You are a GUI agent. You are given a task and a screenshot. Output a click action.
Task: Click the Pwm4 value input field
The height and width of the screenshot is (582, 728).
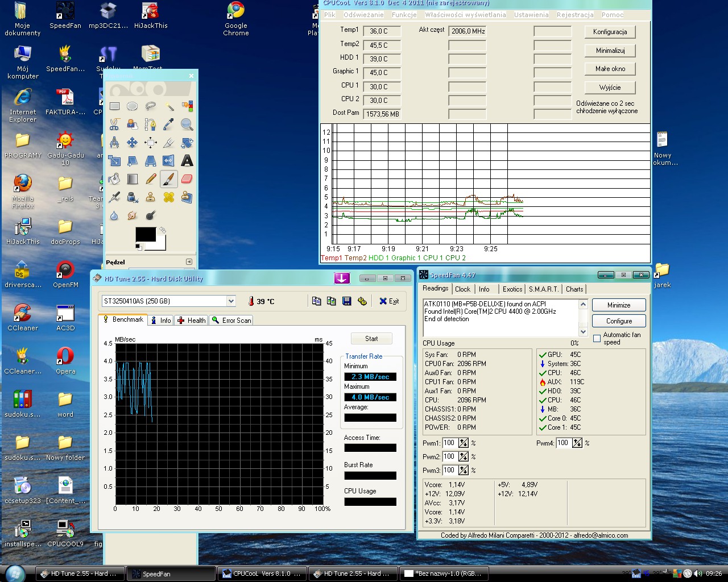pos(564,443)
